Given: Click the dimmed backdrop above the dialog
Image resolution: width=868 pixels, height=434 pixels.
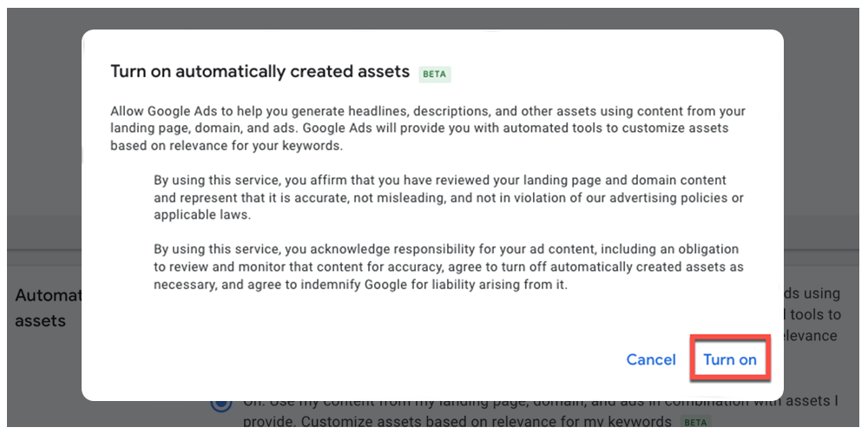Looking at the screenshot, I should pyautogui.click(x=434, y=17).
